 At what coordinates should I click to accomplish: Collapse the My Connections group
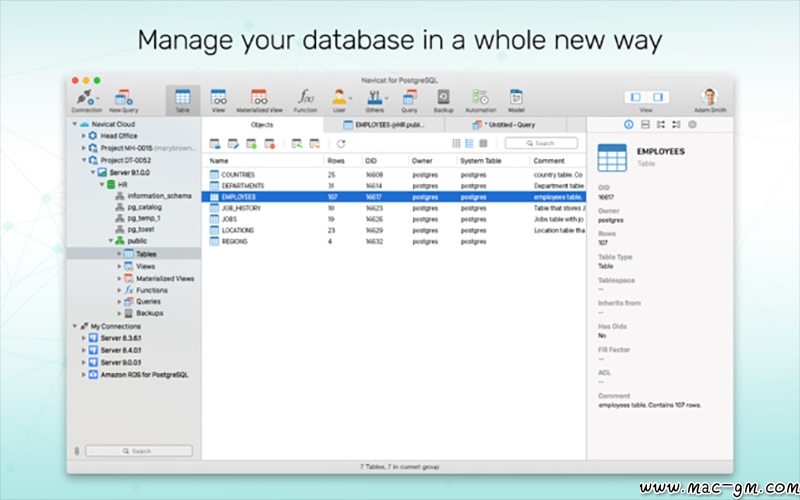coord(74,326)
